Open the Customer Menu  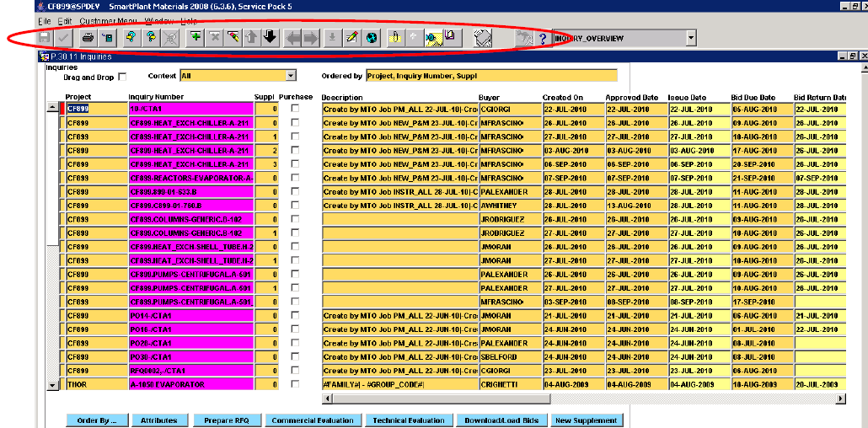coord(108,21)
